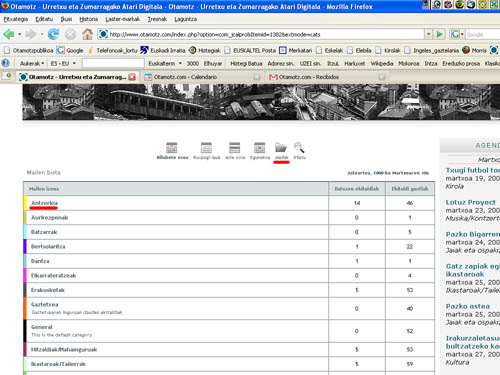
Task: Open the EUSKALTEL Posta bookmark
Action: click(x=250, y=50)
